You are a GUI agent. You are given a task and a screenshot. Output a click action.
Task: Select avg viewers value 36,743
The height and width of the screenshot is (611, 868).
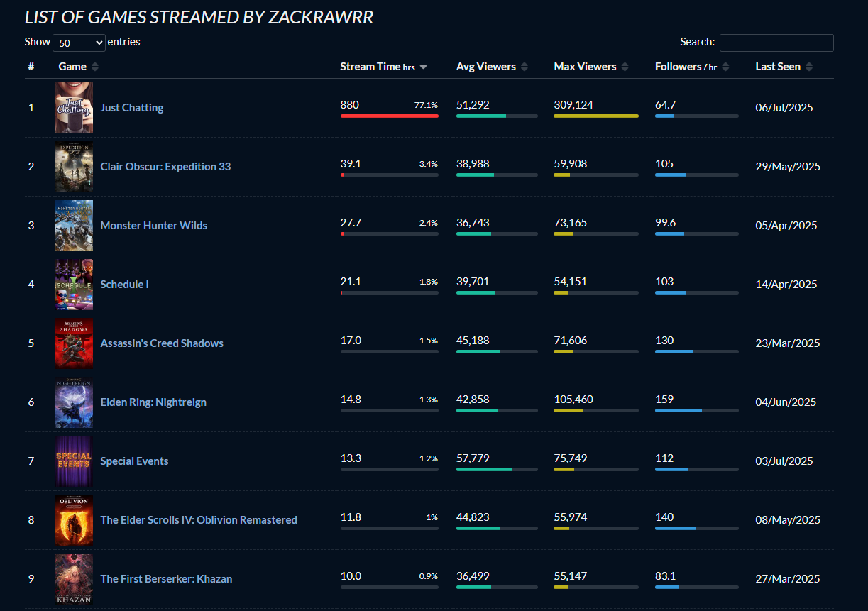473,223
